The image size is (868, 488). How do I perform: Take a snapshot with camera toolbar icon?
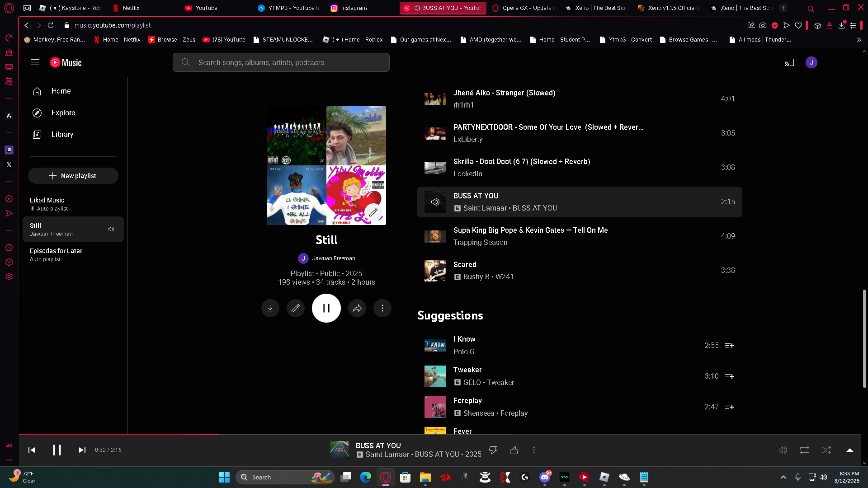tap(763, 25)
